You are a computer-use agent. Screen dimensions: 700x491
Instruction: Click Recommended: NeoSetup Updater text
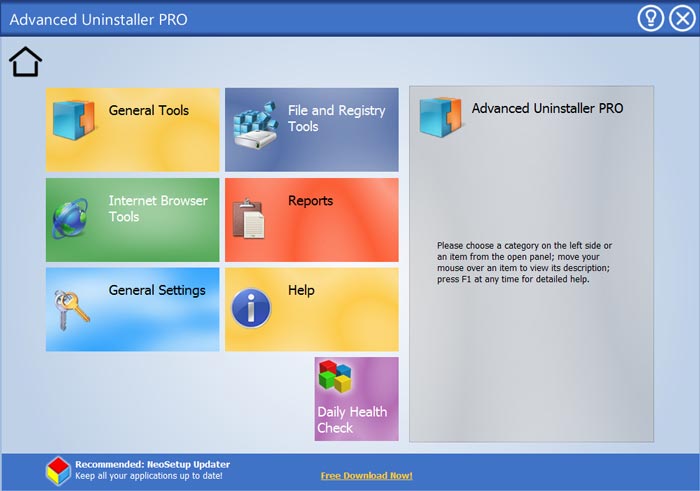point(153,464)
